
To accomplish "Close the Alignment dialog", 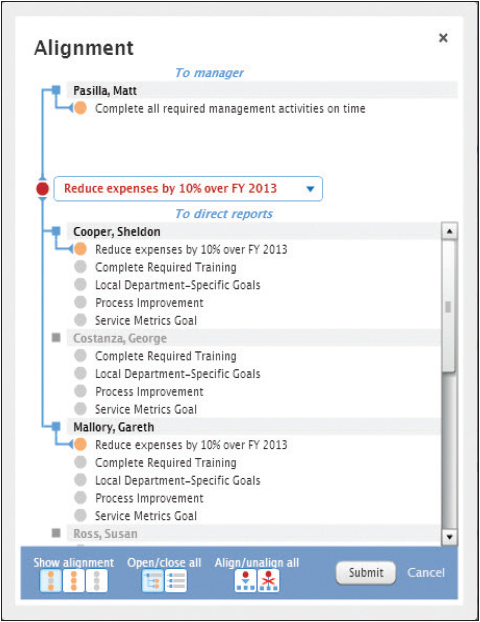I will coord(443,38).
